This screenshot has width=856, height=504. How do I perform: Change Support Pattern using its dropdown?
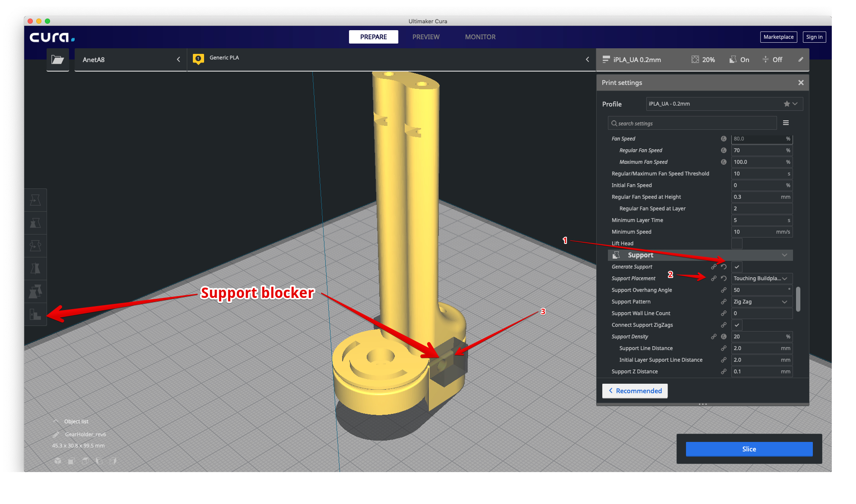coord(761,301)
